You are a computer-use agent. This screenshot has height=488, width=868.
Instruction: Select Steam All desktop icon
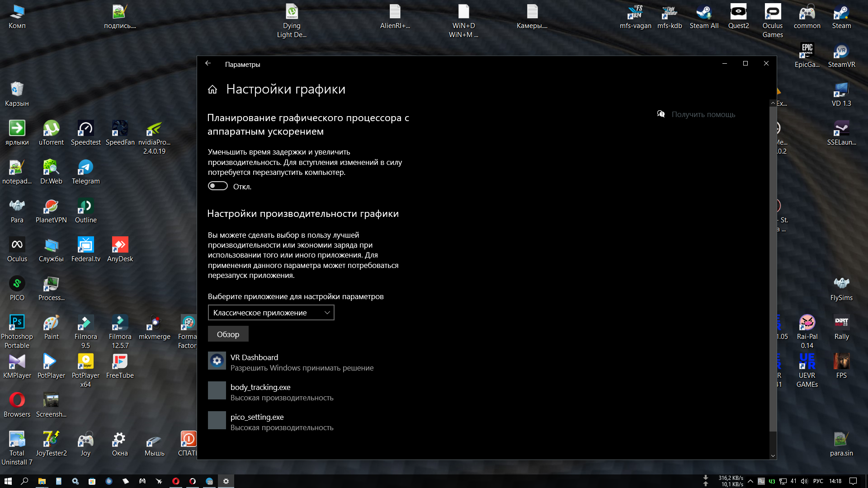point(704,16)
